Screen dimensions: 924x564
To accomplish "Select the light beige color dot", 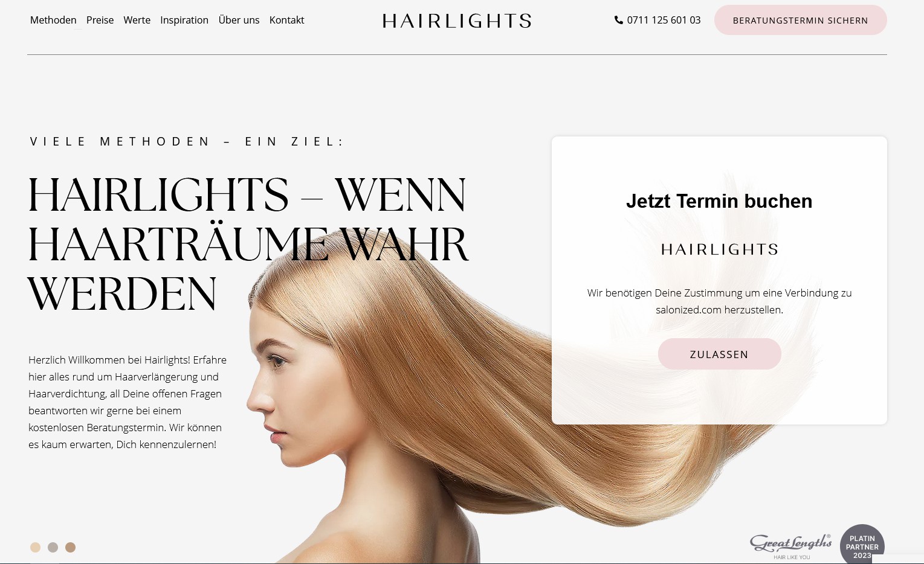I will tap(36, 547).
